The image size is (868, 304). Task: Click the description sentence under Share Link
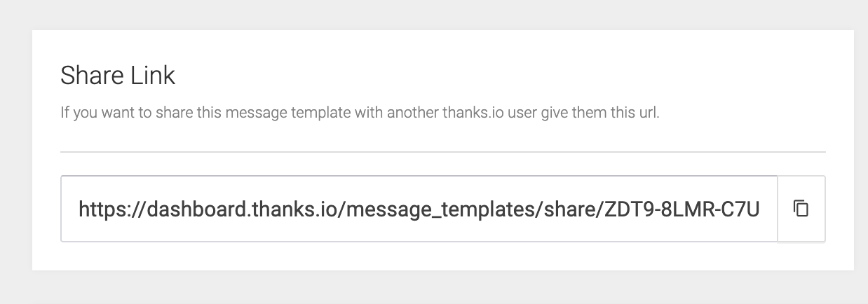(360, 113)
